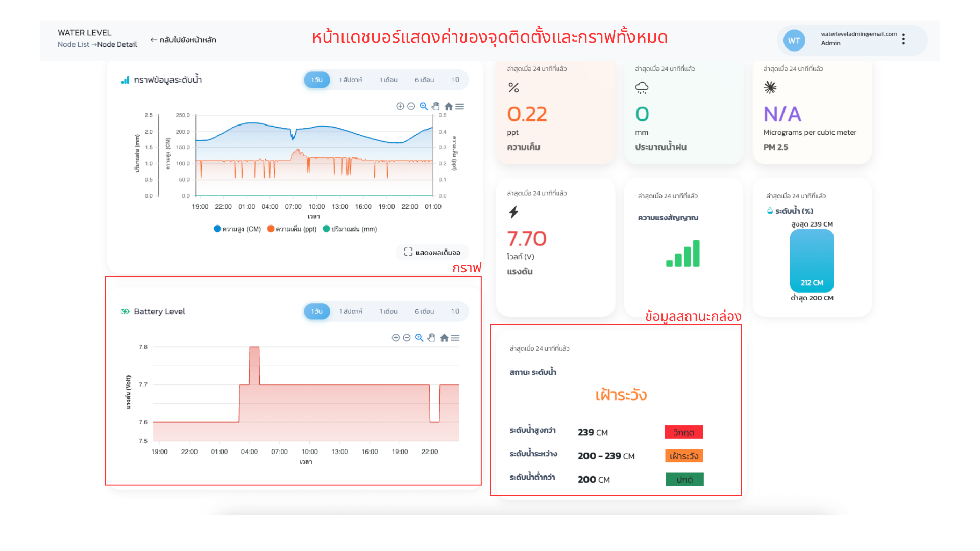
Task: Select pan mode on Battery Level chart
Action: 431,337
